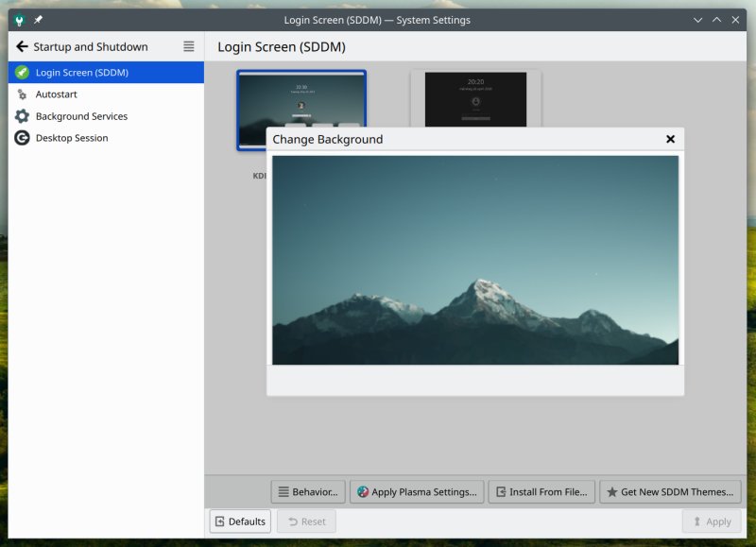Click the globe icon on Apply Plasma Settings
Image resolution: width=756 pixels, height=547 pixels.
(361, 491)
